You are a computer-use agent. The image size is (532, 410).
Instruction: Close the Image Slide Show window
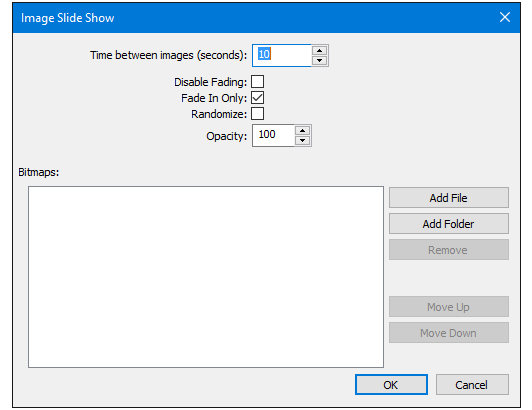click(x=505, y=17)
